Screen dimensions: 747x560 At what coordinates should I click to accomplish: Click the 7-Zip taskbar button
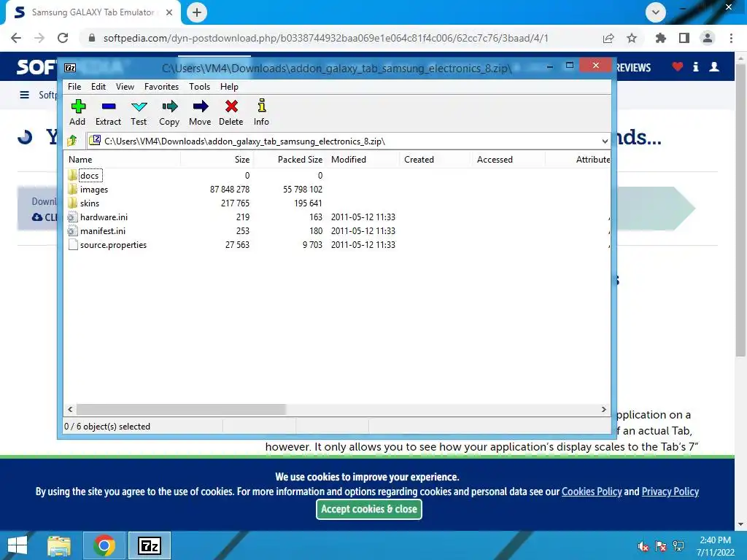(x=149, y=545)
